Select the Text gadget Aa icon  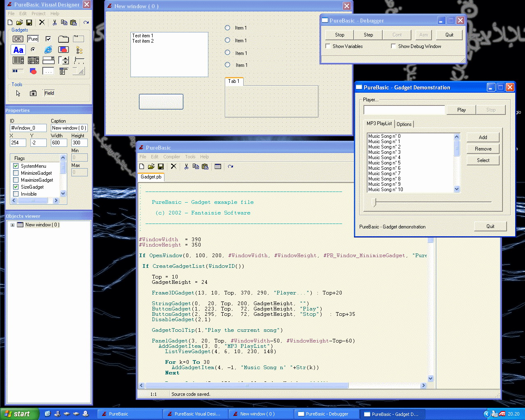[x=18, y=50]
